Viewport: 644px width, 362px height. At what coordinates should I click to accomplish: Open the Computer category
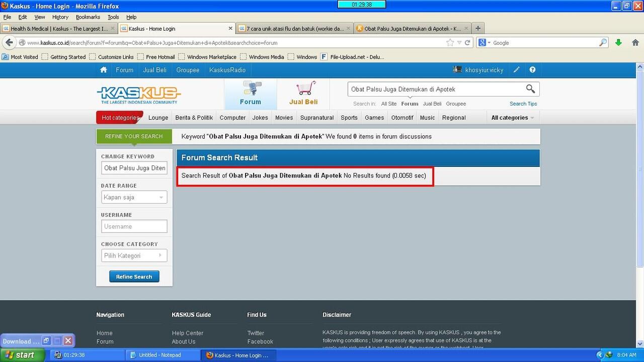(232, 118)
